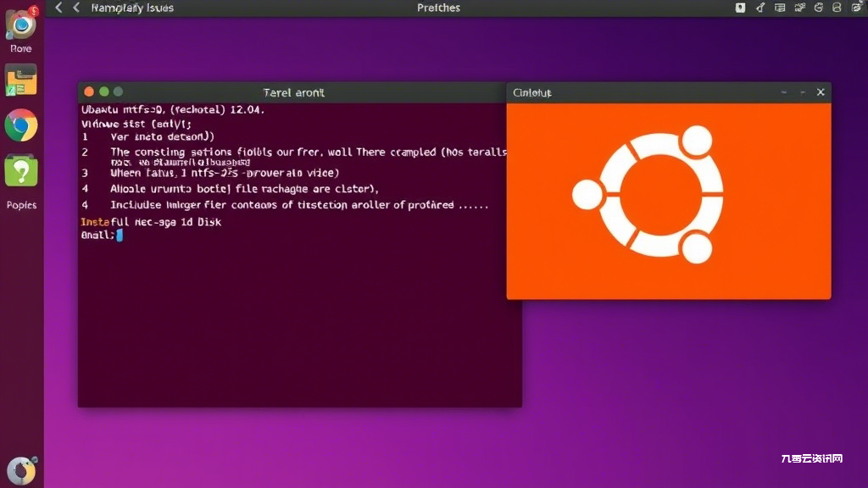Viewport: 868px width, 488px height.
Task: Click the pen-shaped tray icon
Action: [760, 7]
